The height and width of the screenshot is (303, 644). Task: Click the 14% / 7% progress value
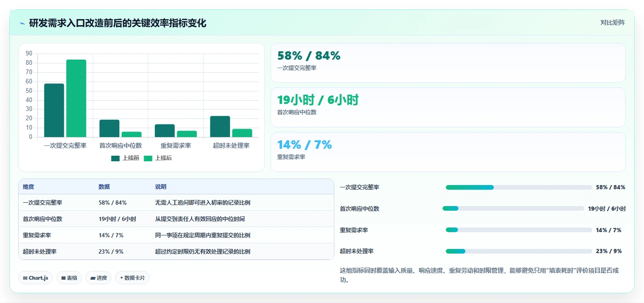click(609, 230)
